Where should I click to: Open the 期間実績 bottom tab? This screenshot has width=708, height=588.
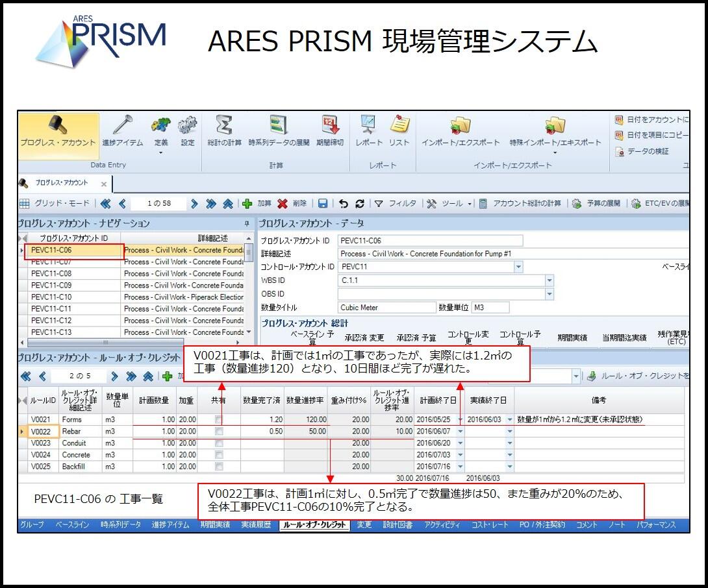point(216,525)
